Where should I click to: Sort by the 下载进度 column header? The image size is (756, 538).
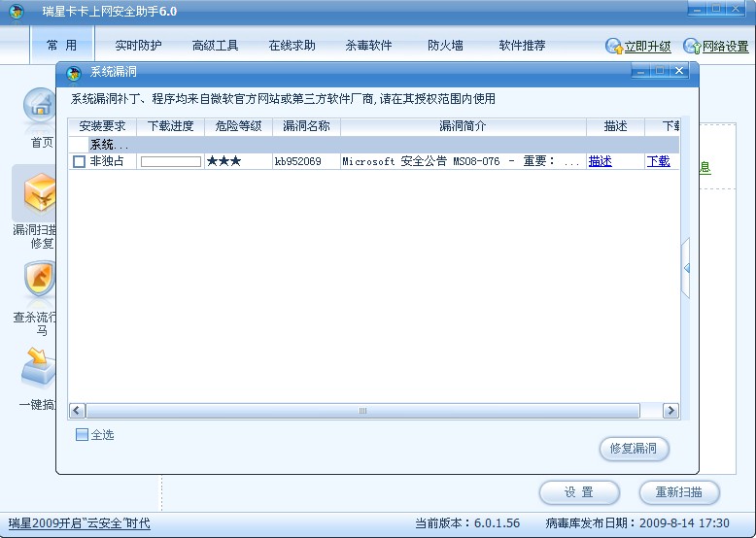(171, 126)
